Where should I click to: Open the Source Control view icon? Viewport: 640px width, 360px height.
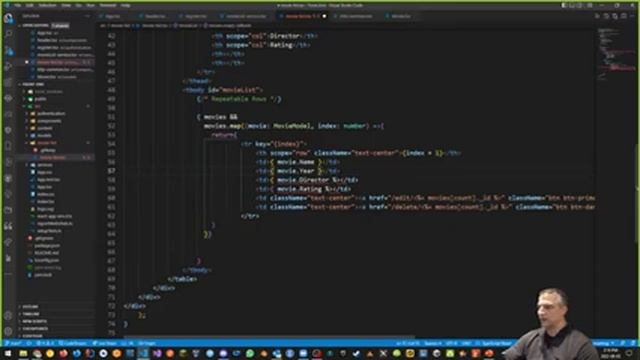point(8,51)
